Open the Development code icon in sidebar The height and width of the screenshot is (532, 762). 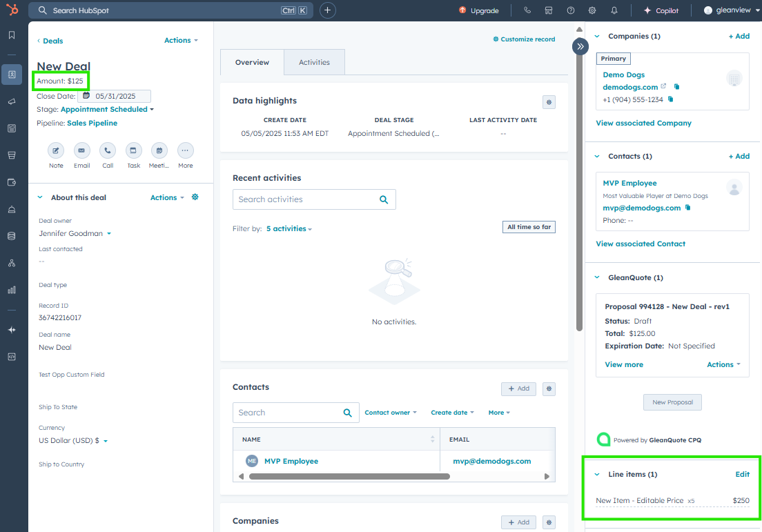pyautogui.click(x=12, y=357)
